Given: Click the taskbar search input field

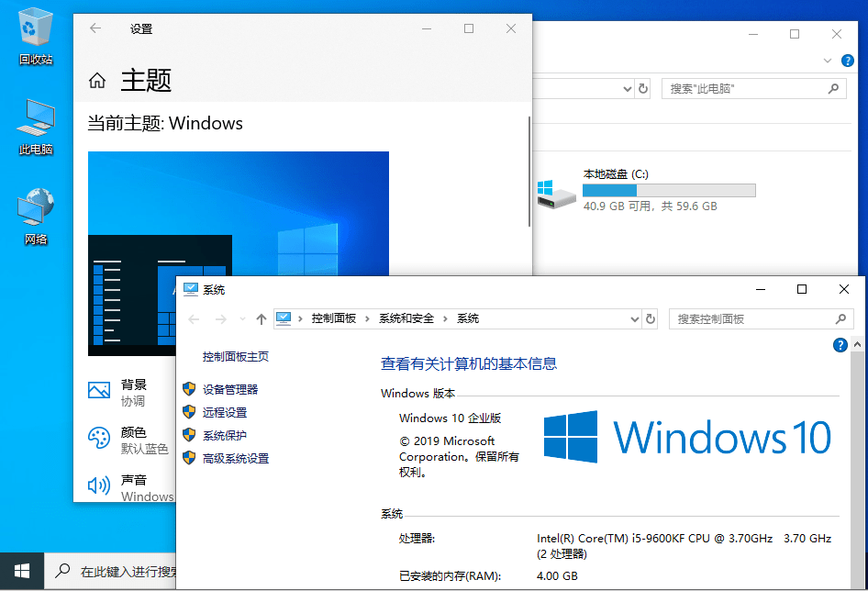Looking at the screenshot, I should [119, 571].
